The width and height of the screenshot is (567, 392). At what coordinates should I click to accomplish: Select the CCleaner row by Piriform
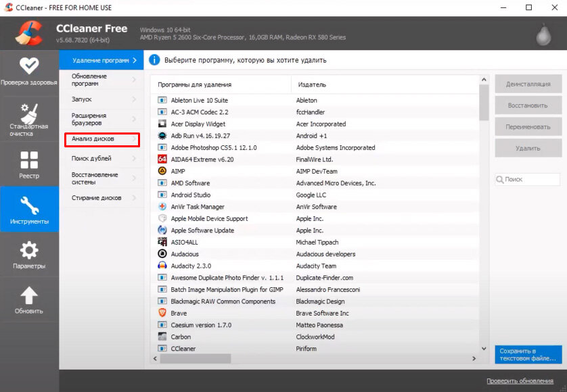(x=315, y=349)
